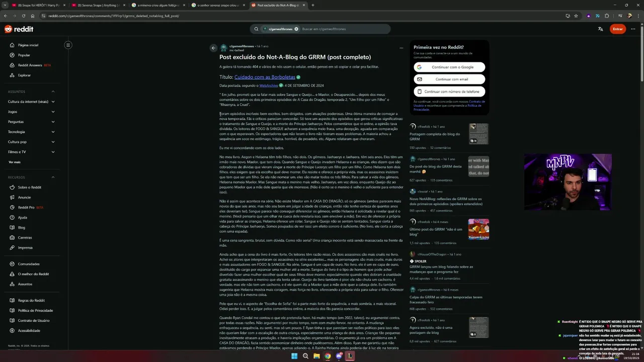
Task: Open the Windows Start menu
Action: click(x=294, y=356)
